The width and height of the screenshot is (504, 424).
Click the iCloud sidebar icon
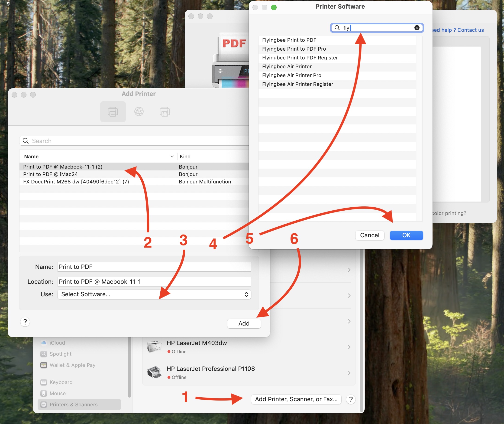(x=43, y=343)
